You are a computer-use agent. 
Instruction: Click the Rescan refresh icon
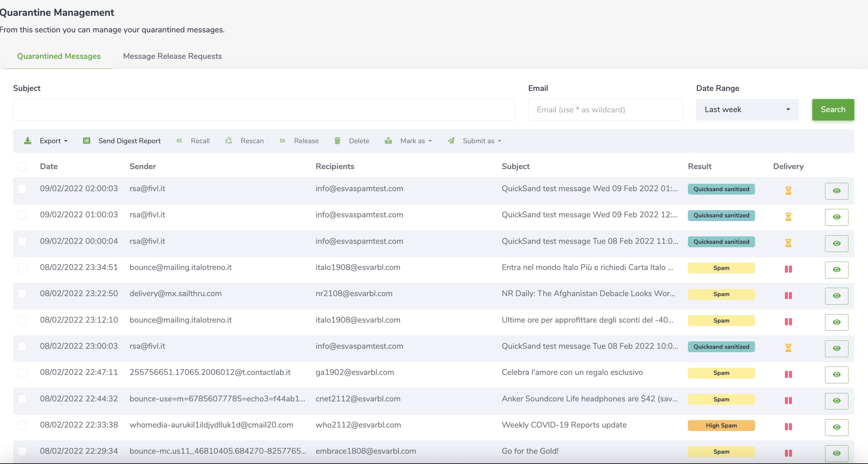(x=228, y=141)
